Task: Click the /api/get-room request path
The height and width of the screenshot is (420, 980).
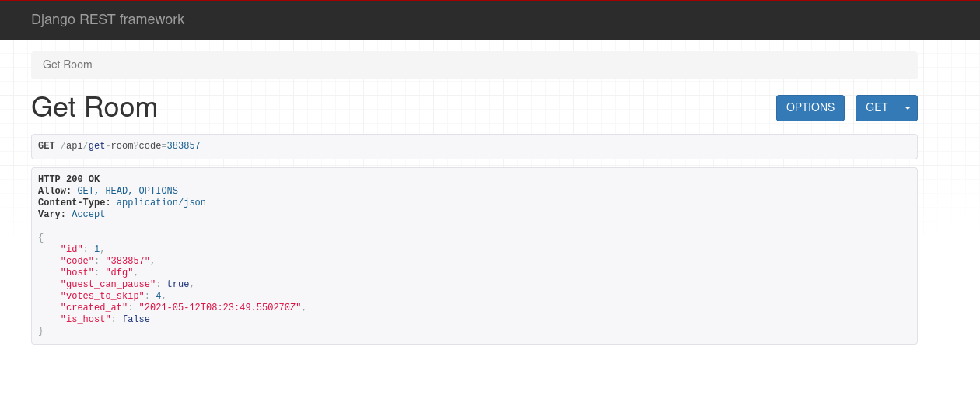Action: (x=97, y=146)
